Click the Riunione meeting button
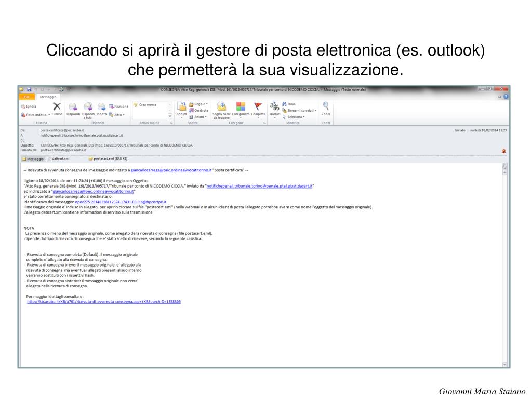532x399 pixels. click(x=118, y=106)
